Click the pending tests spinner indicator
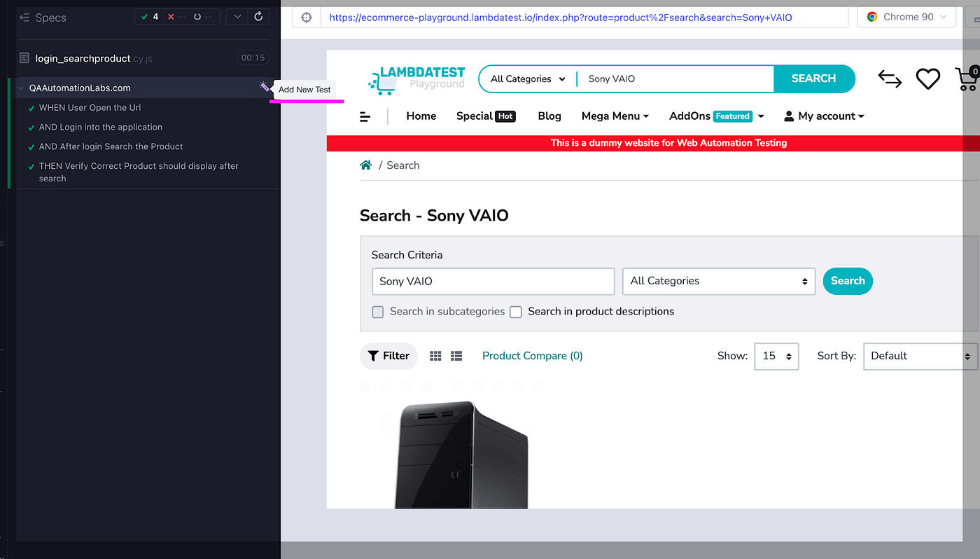The image size is (980, 559). (202, 17)
